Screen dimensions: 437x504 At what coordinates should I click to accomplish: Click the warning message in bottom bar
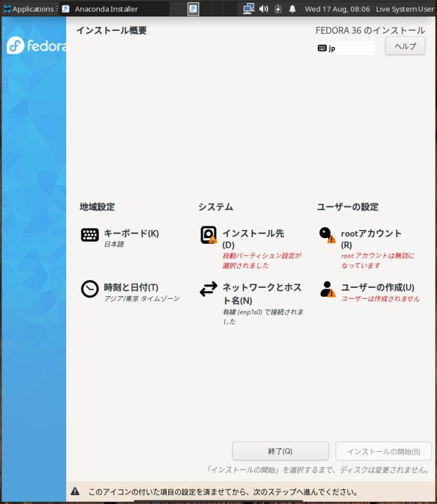223,492
